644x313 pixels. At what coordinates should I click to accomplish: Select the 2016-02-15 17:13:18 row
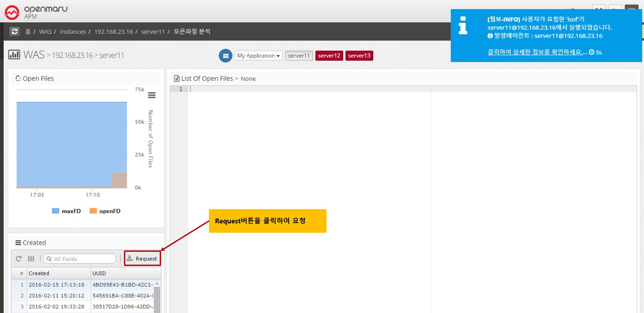56,285
